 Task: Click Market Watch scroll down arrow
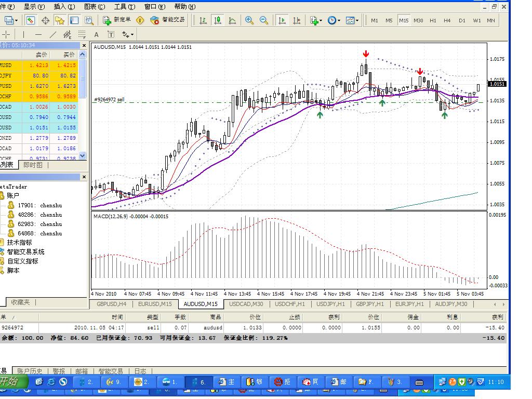(x=83, y=155)
